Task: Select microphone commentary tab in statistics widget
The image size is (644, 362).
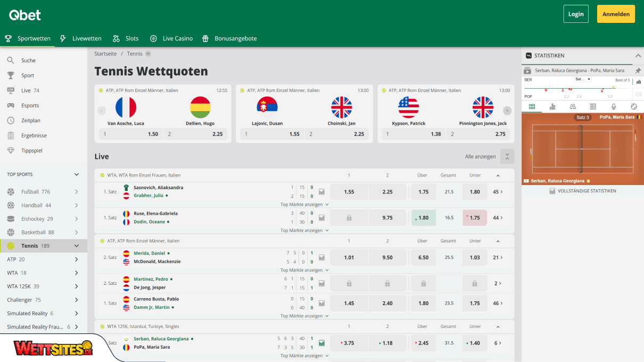Action: point(614,106)
